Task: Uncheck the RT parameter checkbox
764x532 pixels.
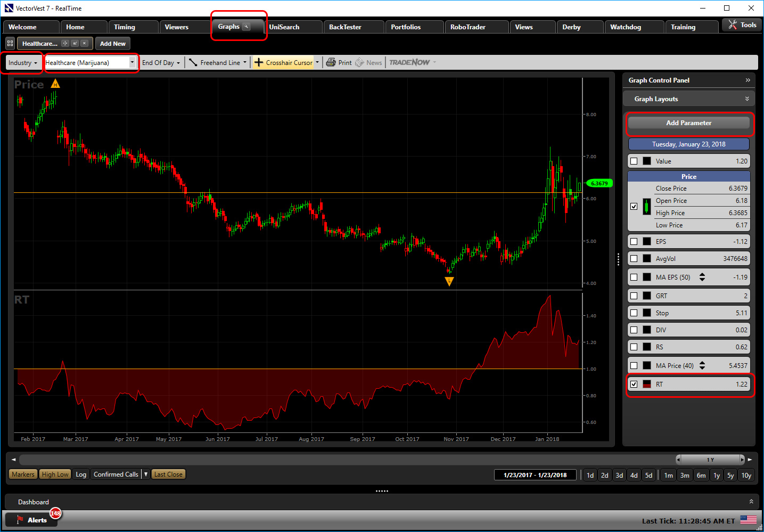Action: [634, 384]
